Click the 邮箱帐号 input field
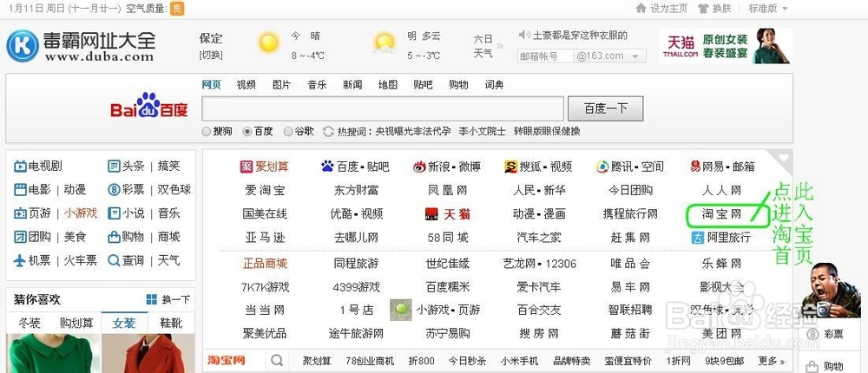The image size is (868, 373). (546, 56)
